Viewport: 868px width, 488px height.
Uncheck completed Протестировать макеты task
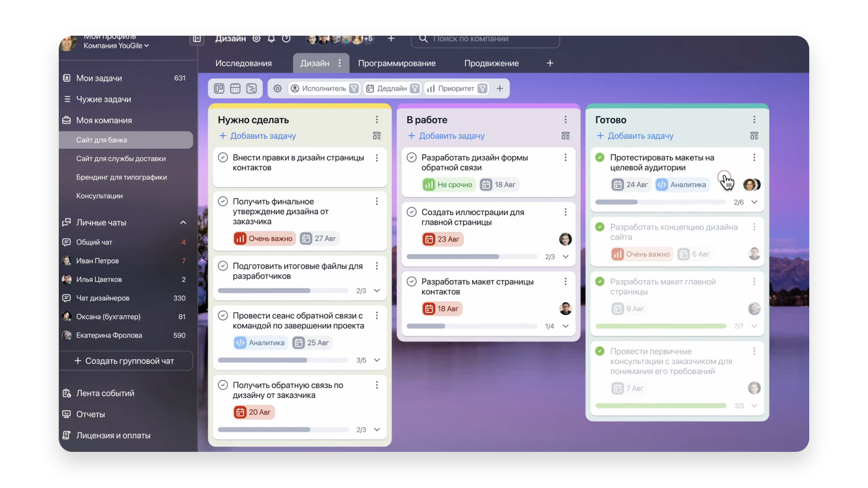pos(600,158)
